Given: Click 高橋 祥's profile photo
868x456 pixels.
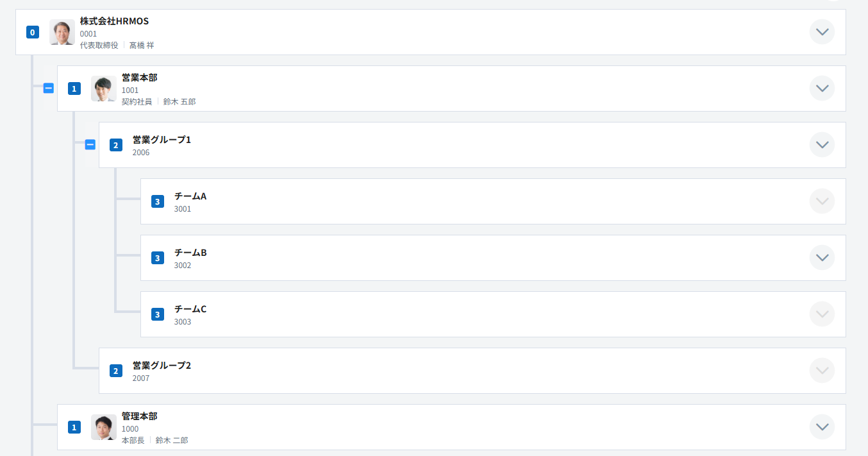Looking at the screenshot, I should point(62,32).
